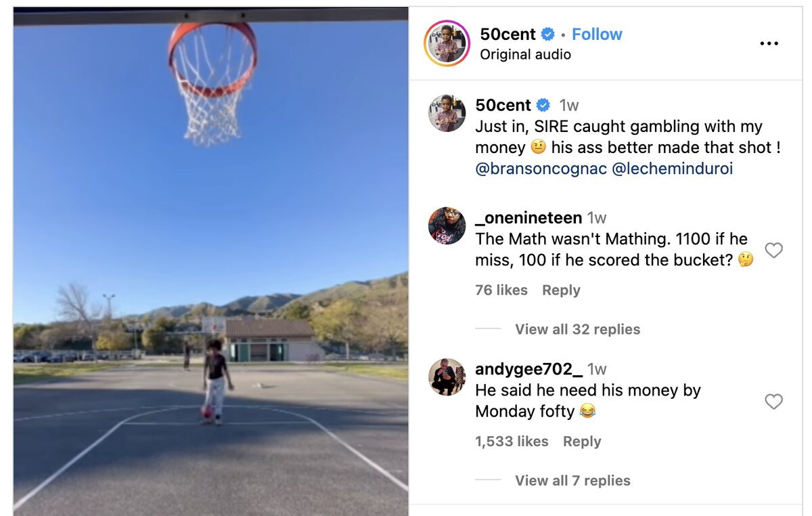The image size is (812, 516).
Task: Expand View all 7 replies
Action: pyautogui.click(x=572, y=481)
